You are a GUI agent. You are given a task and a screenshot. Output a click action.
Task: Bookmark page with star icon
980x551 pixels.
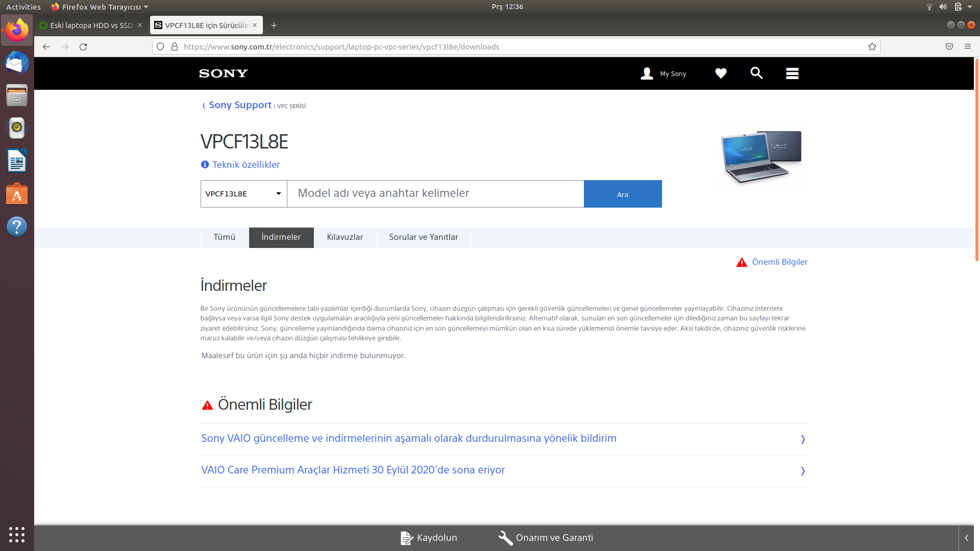[872, 46]
